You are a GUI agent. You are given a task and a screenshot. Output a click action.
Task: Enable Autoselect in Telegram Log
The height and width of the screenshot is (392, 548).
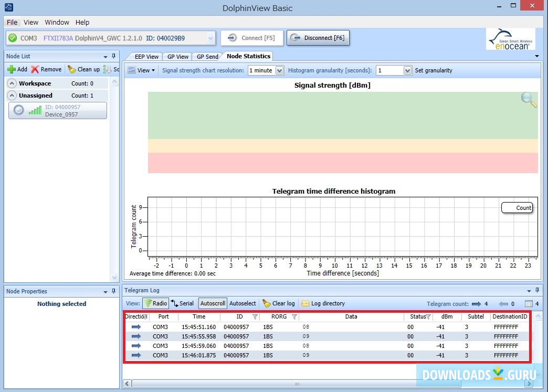click(243, 303)
